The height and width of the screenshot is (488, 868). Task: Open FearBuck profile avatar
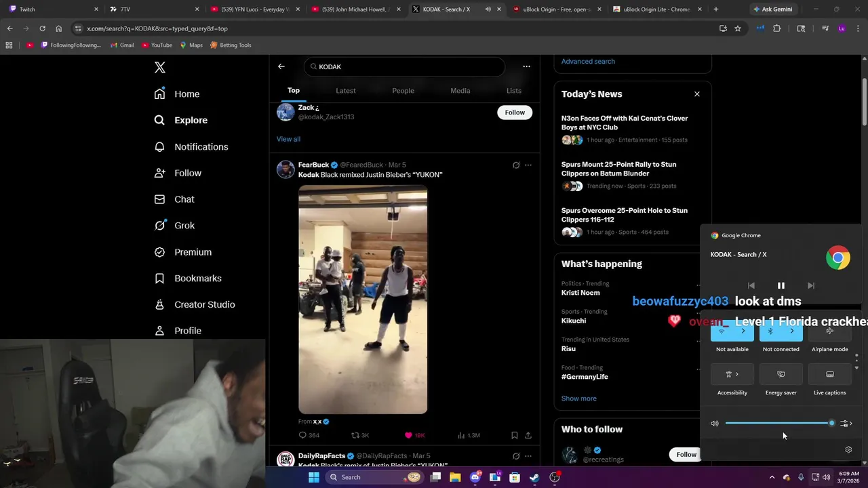(x=285, y=169)
